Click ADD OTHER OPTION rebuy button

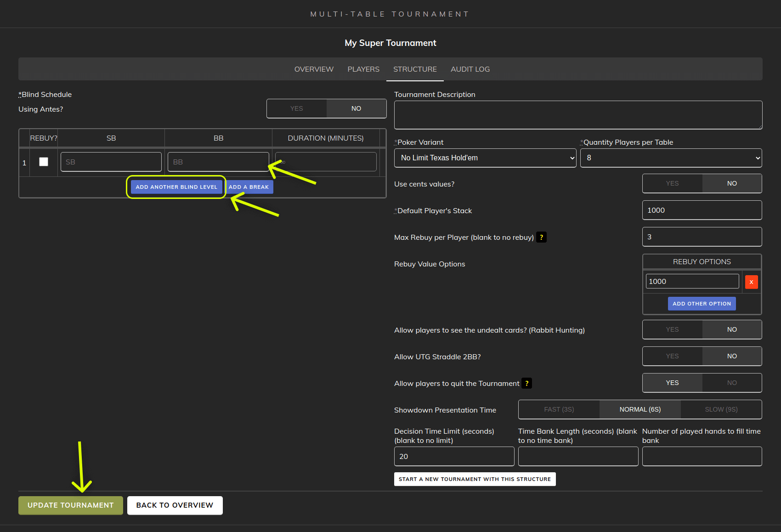702,304
